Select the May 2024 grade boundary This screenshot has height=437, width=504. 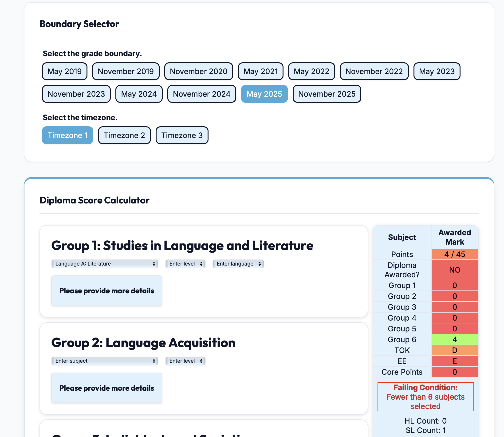tap(139, 94)
